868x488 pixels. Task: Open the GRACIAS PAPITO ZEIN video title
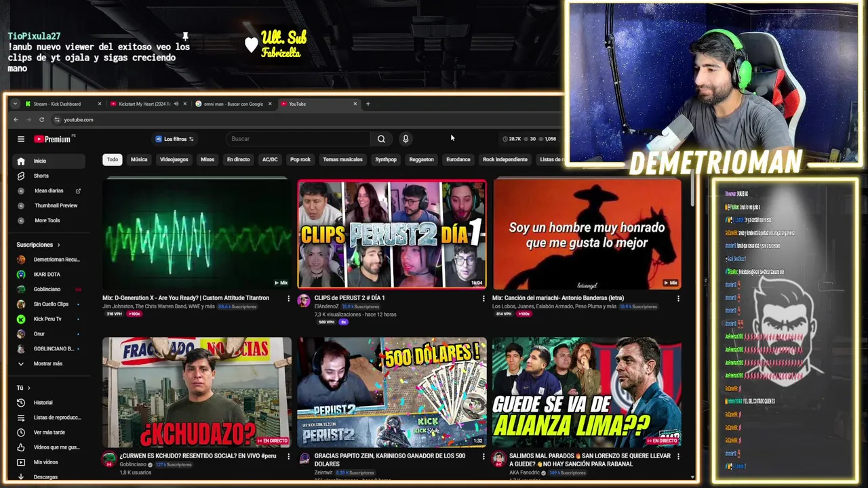pos(390,460)
